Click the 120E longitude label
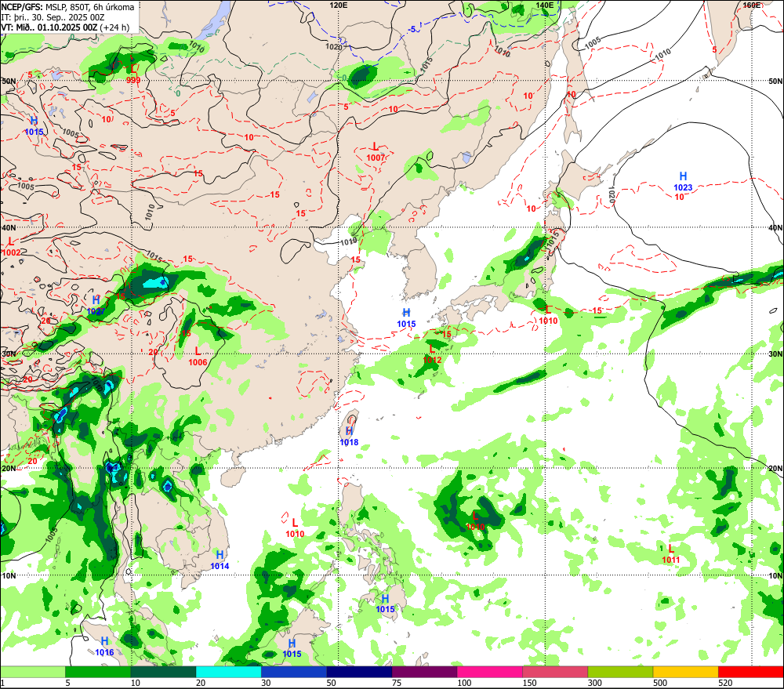 [x=339, y=5]
